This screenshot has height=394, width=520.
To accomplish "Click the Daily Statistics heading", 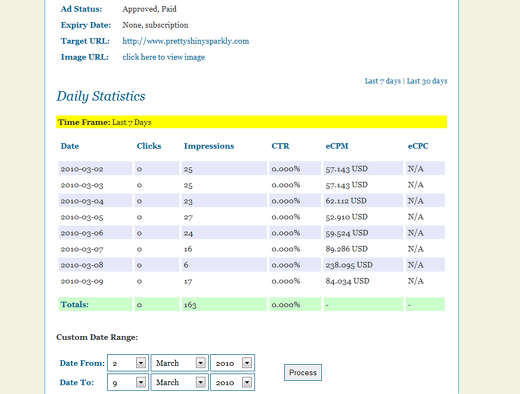I will (101, 96).
